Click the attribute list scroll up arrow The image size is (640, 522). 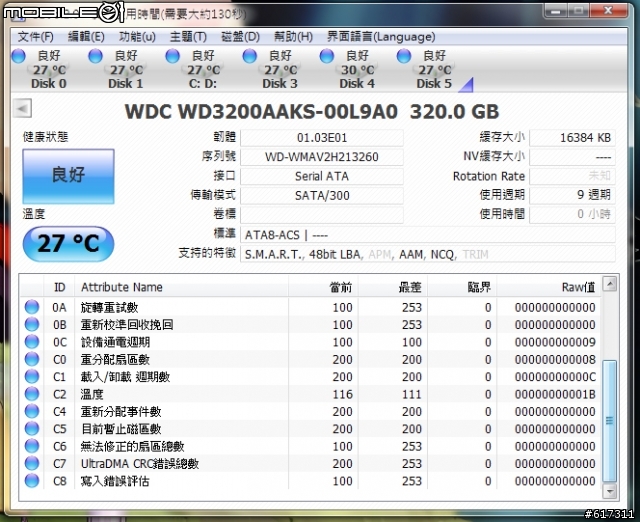pos(609,284)
